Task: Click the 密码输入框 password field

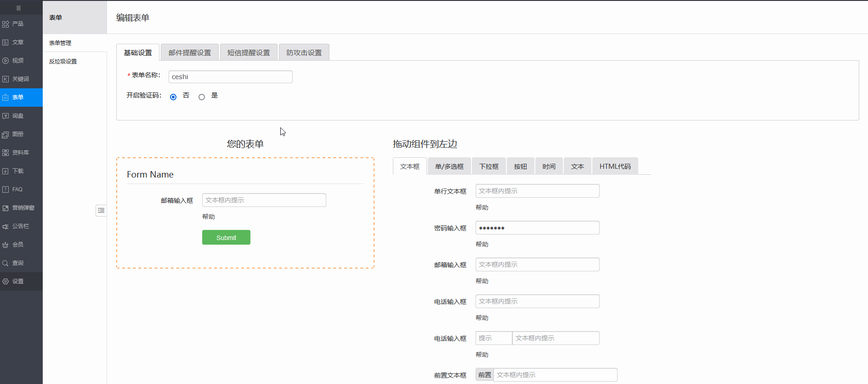Action: pos(537,228)
